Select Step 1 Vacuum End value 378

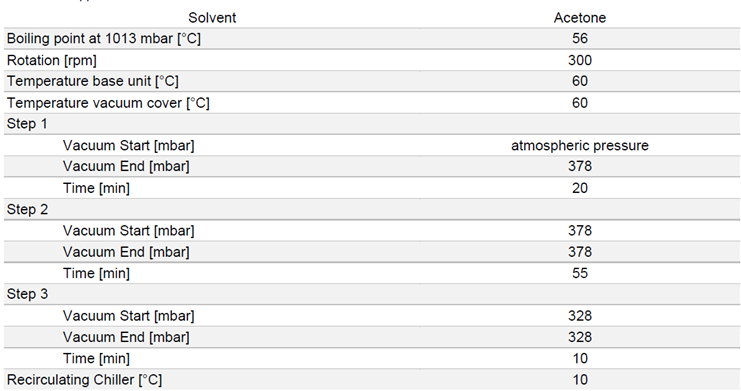580,166
